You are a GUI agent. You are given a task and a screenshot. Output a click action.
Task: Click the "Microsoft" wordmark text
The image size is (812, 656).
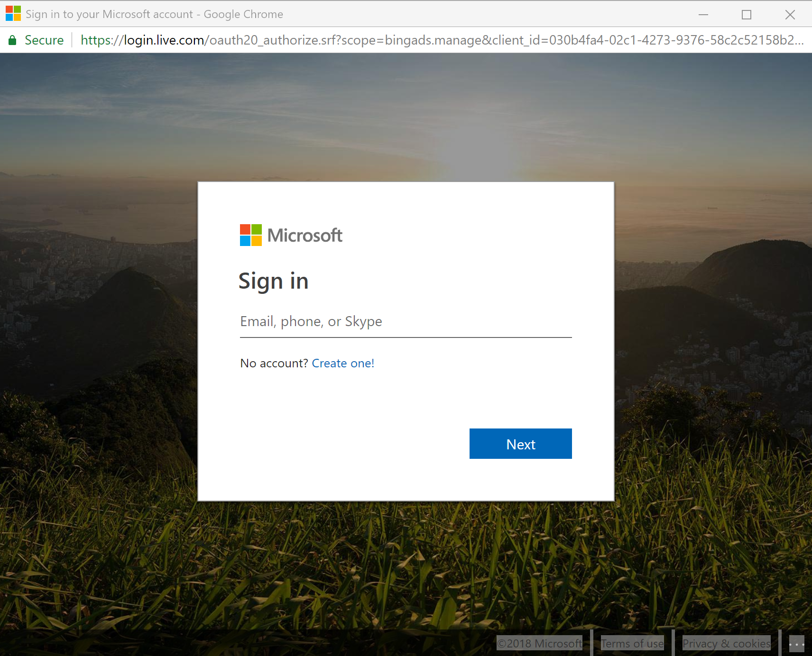[x=304, y=235]
